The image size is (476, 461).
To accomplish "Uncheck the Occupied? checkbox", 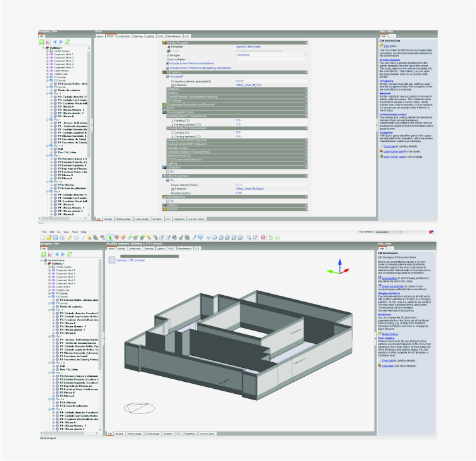I will coord(167,77).
